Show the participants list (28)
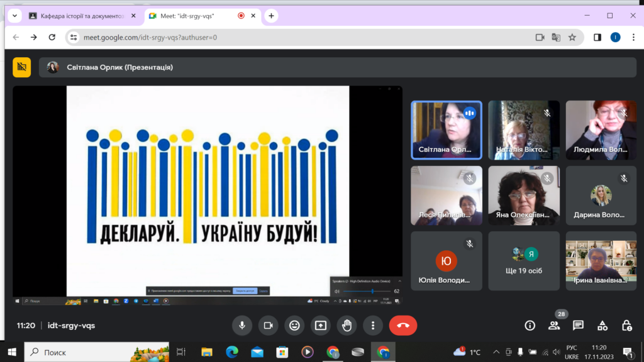 [x=554, y=325]
